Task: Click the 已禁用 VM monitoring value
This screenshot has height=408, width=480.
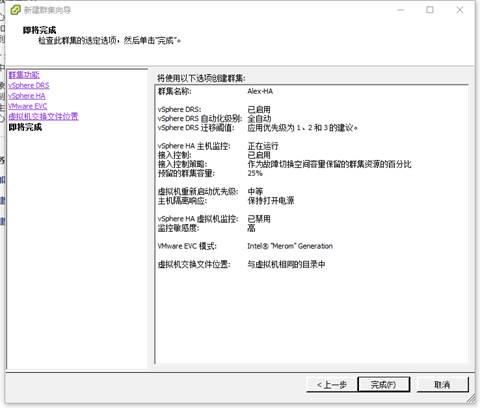Action: (x=259, y=219)
